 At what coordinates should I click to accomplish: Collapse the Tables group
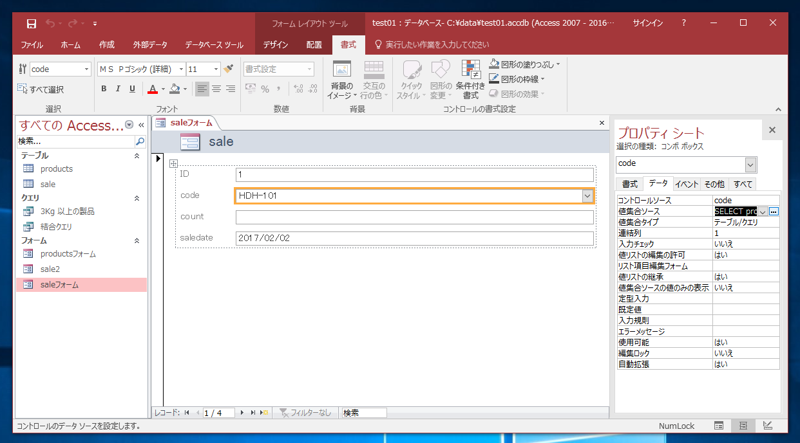[137, 156]
